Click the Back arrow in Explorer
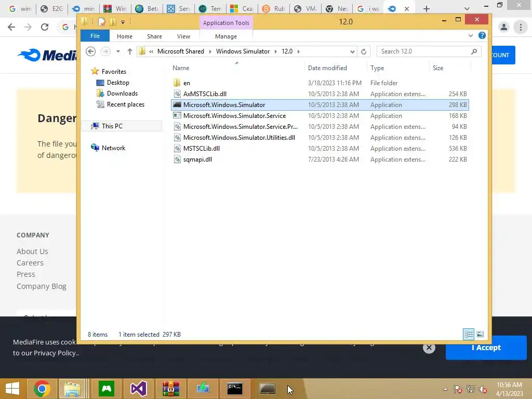Viewport: 532px width, 399px height. [x=90, y=51]
